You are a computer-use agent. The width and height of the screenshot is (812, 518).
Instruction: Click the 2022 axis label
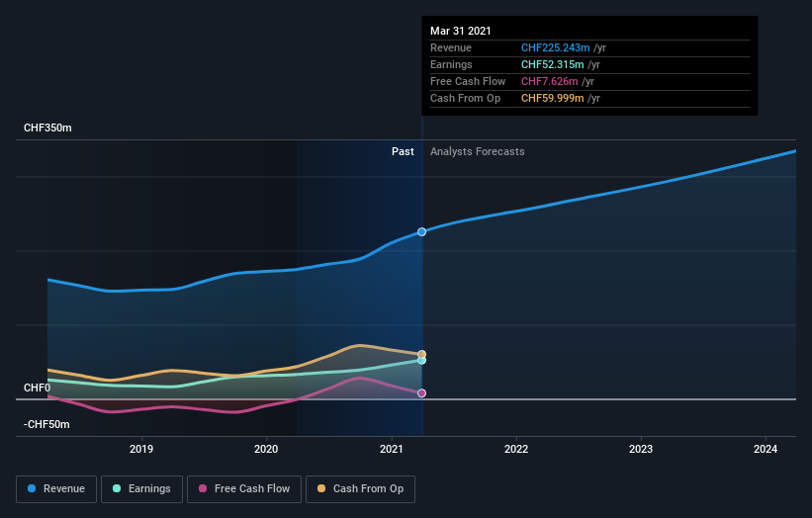(x=516, y=449)
